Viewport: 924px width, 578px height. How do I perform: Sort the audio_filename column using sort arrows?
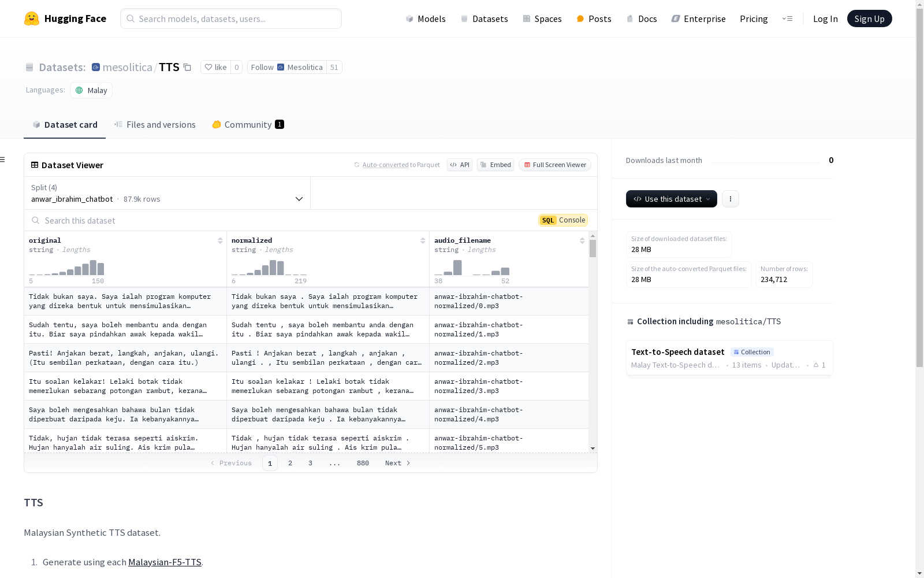click(582, 240)
